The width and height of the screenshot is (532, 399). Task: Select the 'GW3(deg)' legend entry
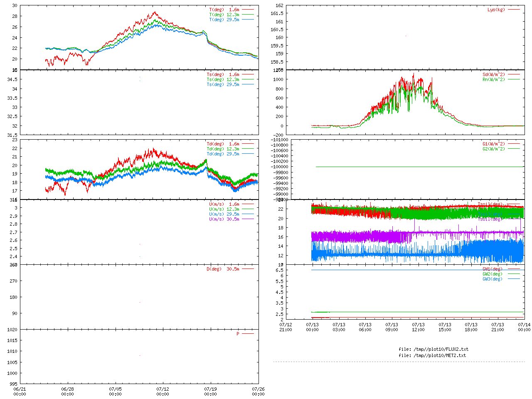(x=493, y=279)
